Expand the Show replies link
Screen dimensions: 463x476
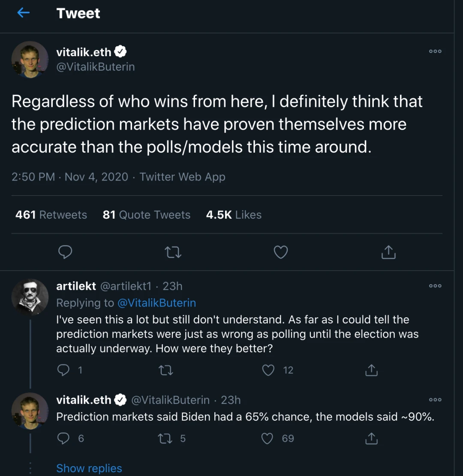(89, 468)
